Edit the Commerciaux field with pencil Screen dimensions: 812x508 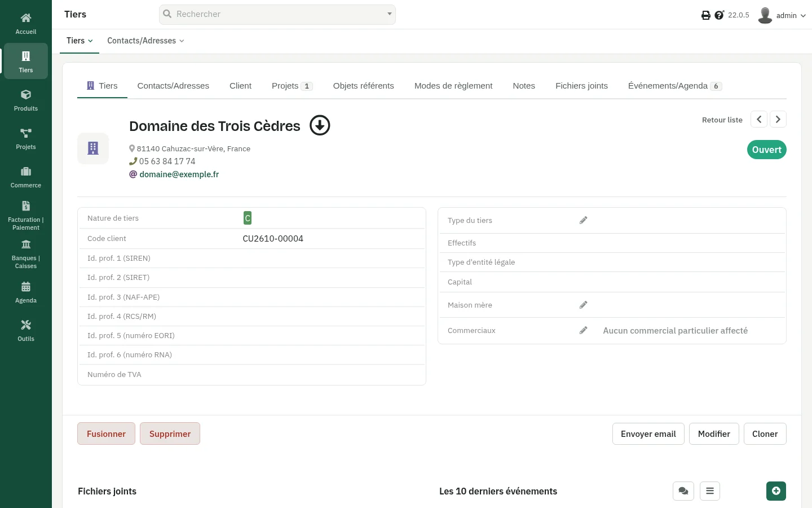pyautogui.click(x=584, y=330)
